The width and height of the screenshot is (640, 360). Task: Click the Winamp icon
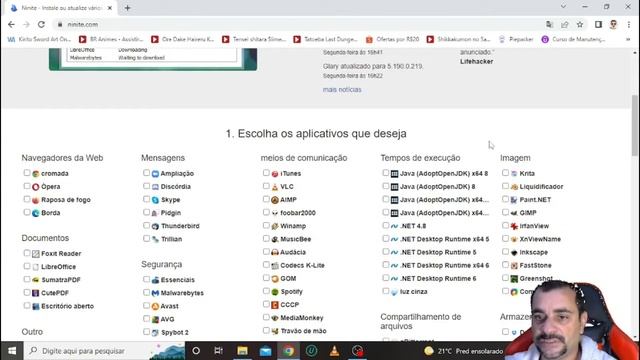click(x=275, y=226)
